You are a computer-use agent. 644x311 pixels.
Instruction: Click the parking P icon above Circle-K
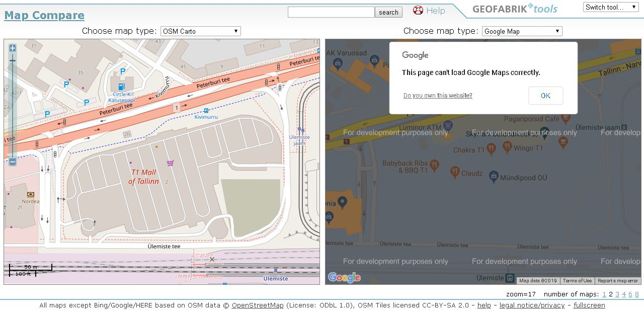click(123, 71)
